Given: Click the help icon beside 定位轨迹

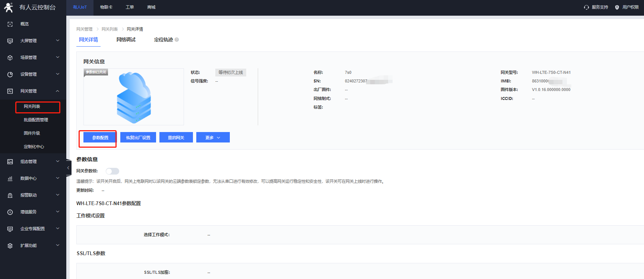Looking at the screenshot, I should coord(177,40).
